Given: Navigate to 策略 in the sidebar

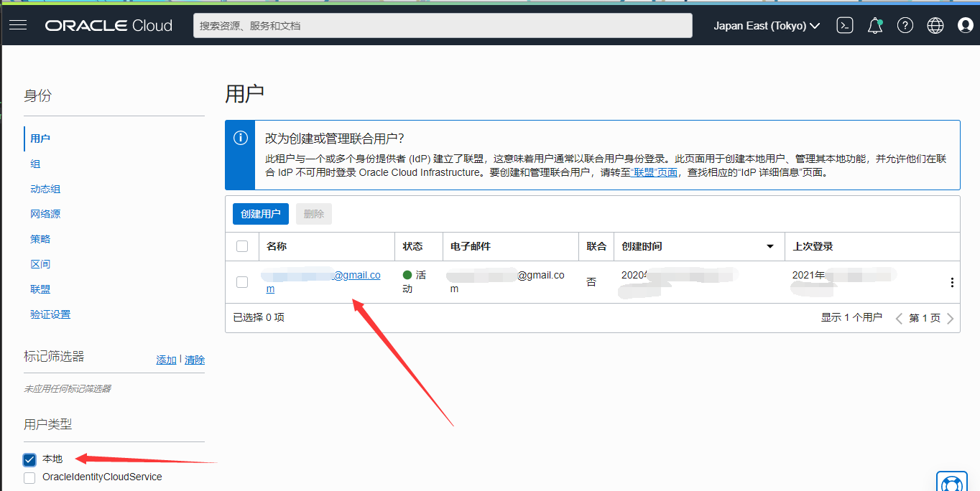Looking at the screenshot, I should pyautogui.click(x=40, y=238).
